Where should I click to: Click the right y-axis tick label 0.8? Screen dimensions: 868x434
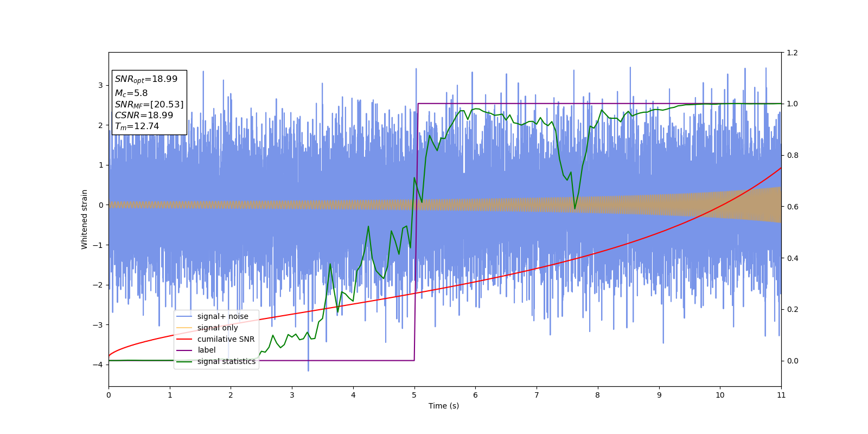tap(792, 155)
